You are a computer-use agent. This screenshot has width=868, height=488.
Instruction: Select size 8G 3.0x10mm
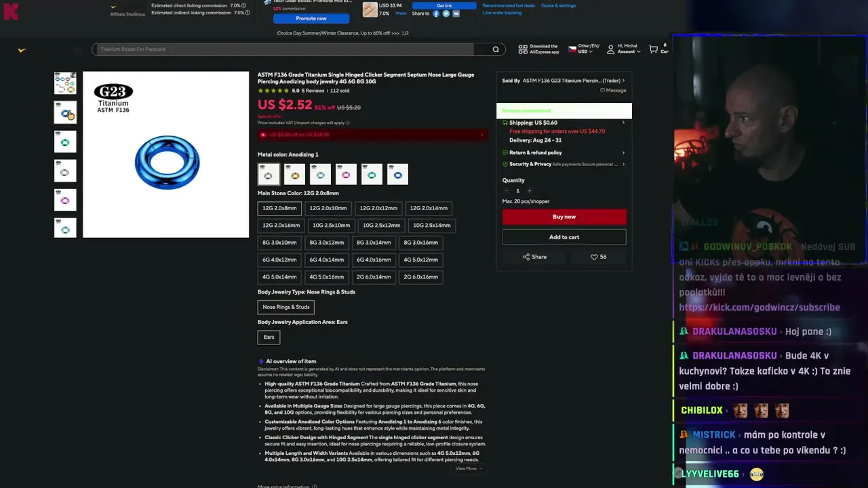coord(279,242)
